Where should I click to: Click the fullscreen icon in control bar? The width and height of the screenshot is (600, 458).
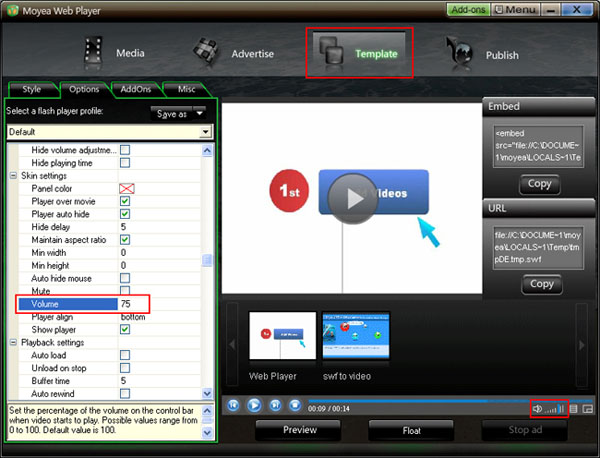pos(587,409)
